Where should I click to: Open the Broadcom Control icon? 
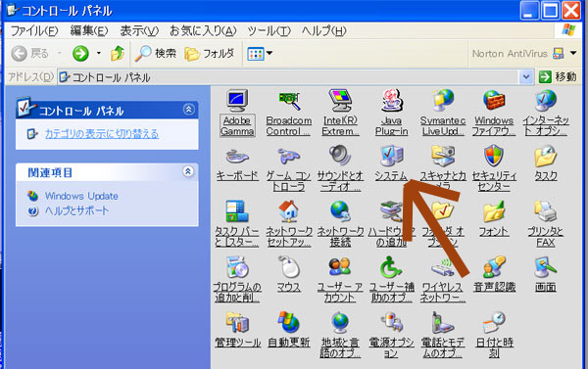tap(289, 101)
